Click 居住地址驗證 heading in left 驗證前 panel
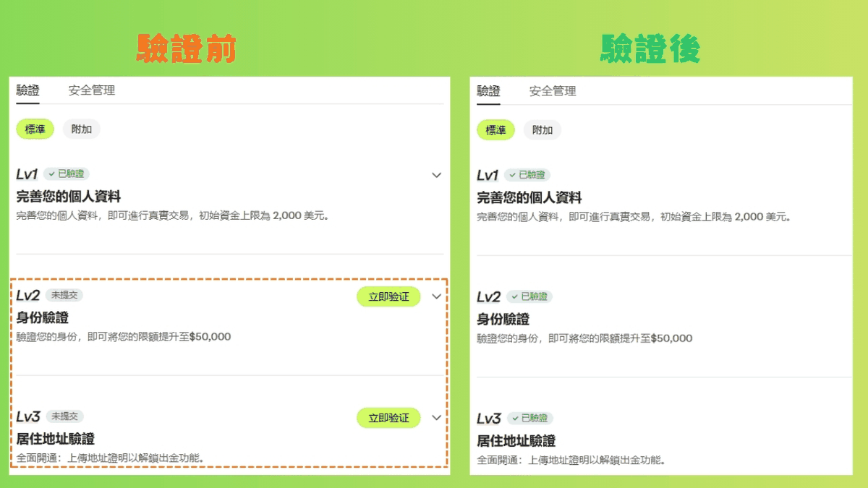868x488 pixels. coord(56,440)
